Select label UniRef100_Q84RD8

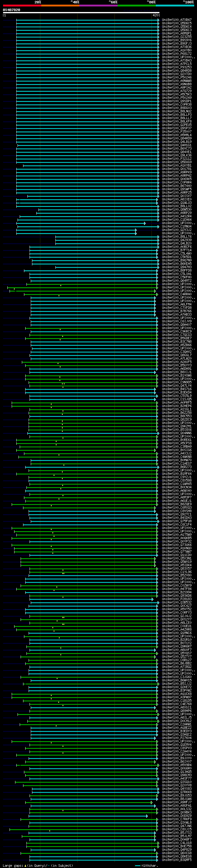(x=177, y=71)
